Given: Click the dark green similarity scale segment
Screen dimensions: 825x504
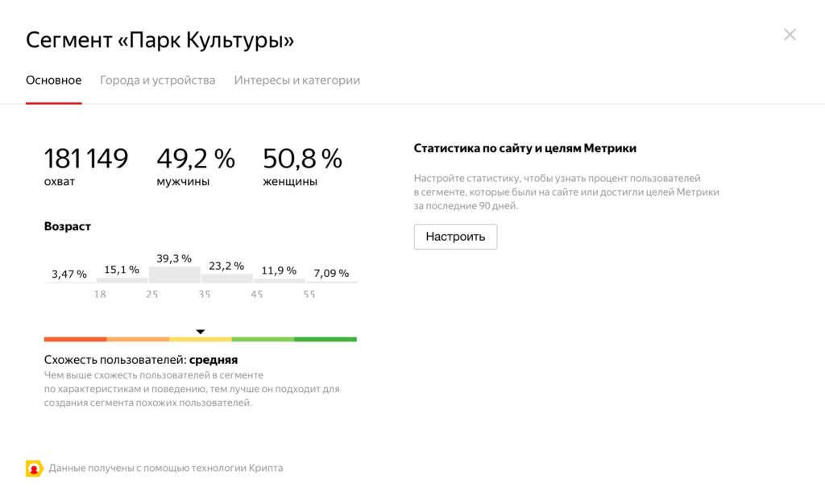Looking at the screenshot, I should pos(325,339).
